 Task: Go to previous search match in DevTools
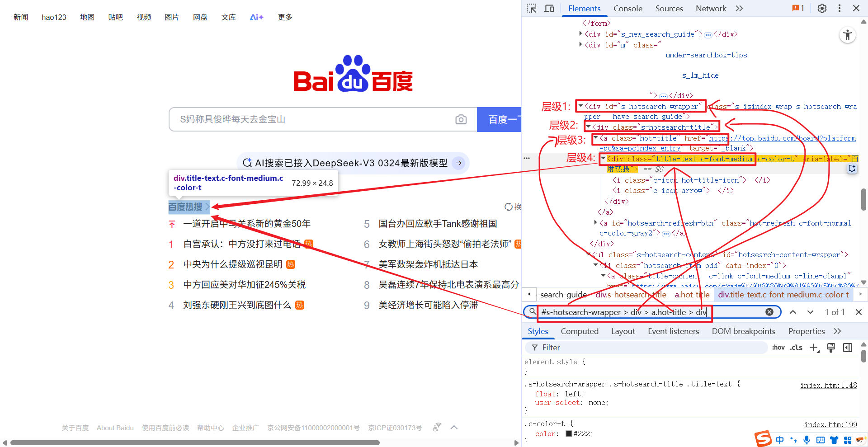pyautogui.click(x=793, y=312)
